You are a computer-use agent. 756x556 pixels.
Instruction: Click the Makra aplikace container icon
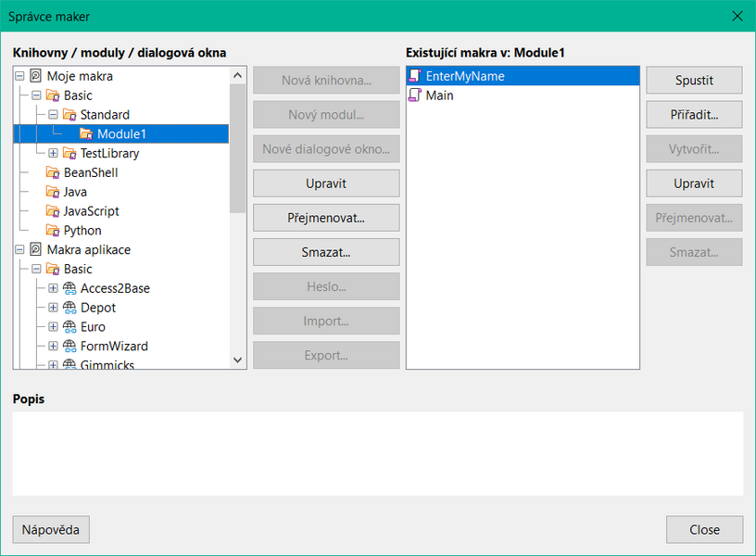36,249
